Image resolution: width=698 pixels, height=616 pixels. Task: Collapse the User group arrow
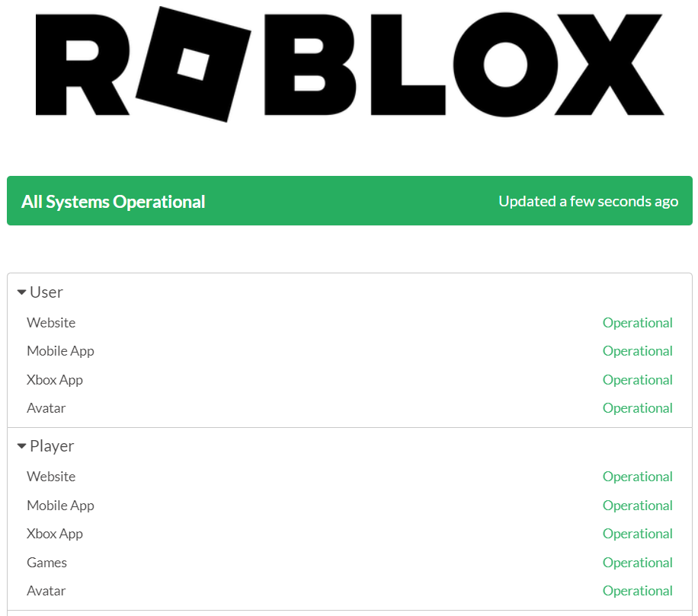pos(21,292)
